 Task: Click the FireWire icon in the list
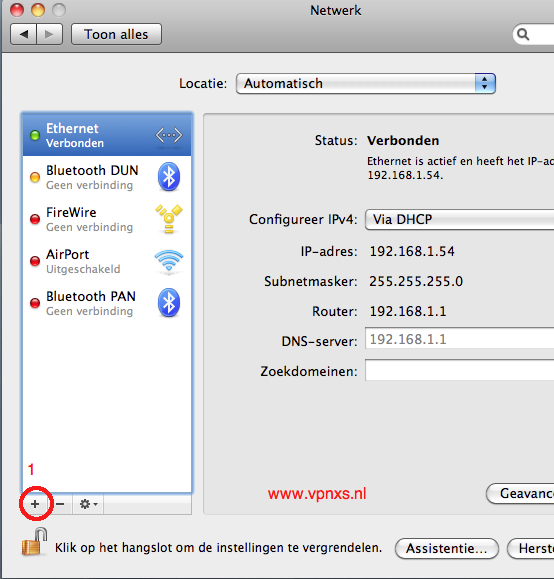169,219
